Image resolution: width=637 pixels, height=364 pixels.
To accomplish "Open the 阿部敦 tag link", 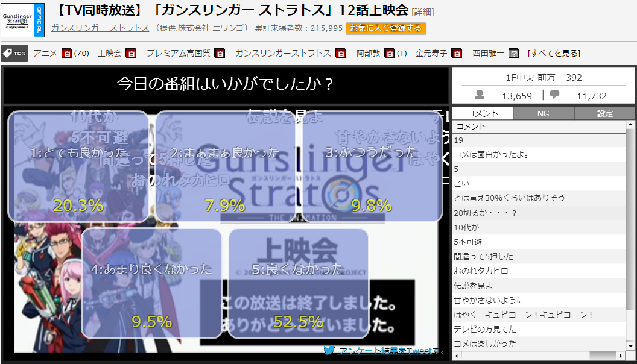I will [368, 53].
